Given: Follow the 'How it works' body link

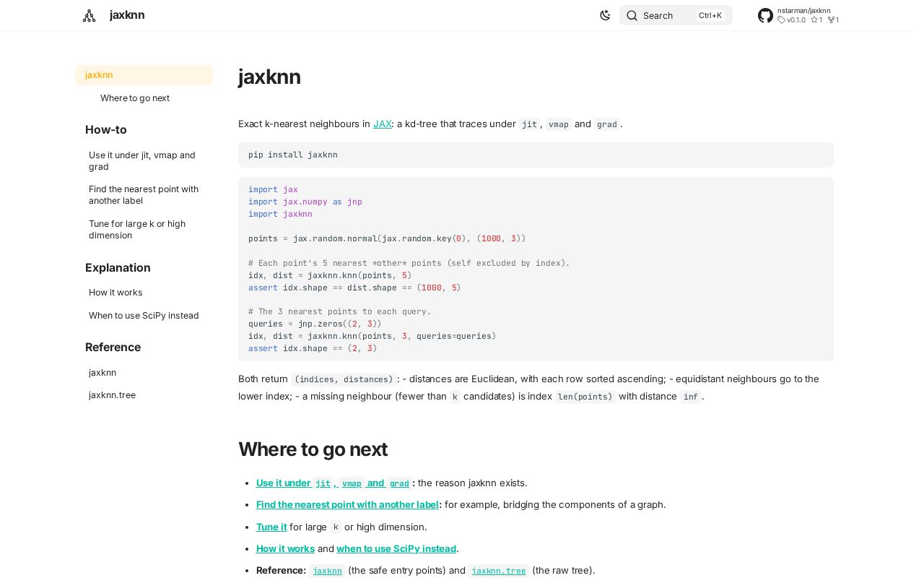Looking at the screenshot, I should pos(285,548).
